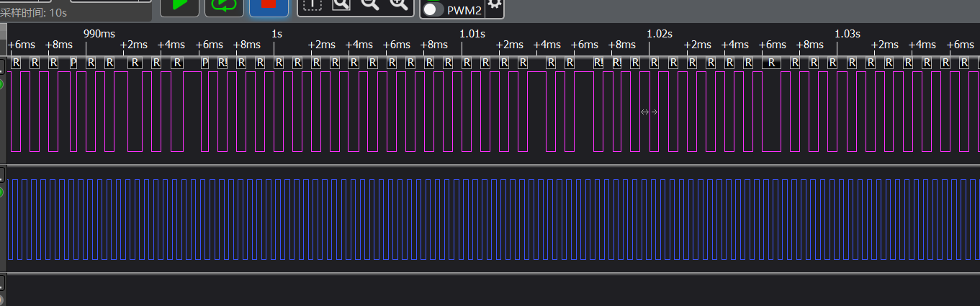Toggle the magenta channel's green indicator

(1, 85)
